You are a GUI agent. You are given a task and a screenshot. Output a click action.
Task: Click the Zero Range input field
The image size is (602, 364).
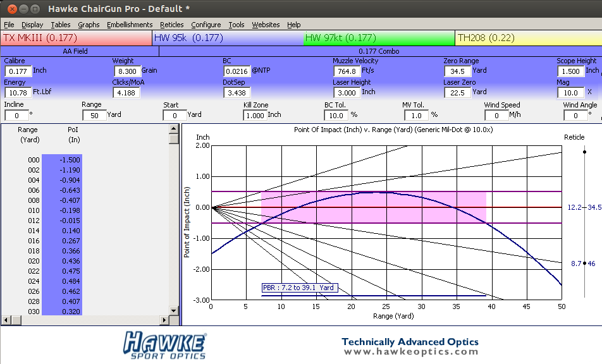pos(458,71)
